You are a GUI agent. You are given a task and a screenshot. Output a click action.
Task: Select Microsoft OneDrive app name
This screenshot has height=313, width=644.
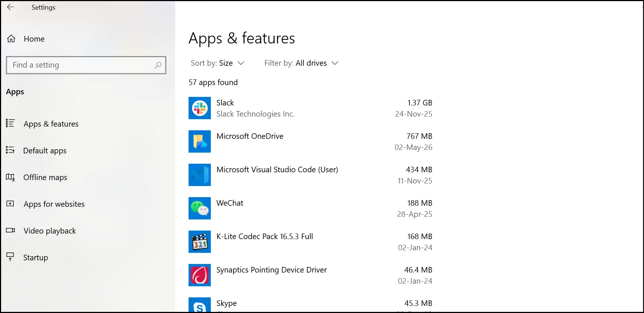tap(250, 136)
